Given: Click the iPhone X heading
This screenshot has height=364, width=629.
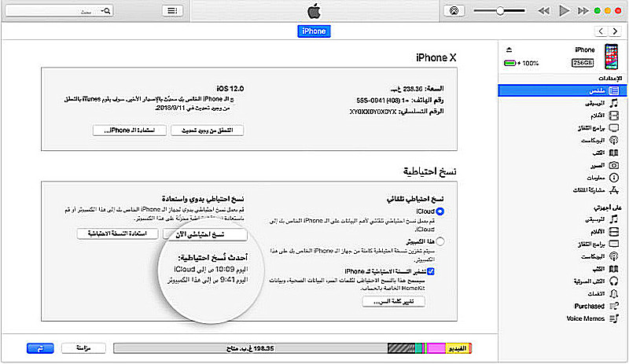Looking at the screenshot, I should 436,58.
